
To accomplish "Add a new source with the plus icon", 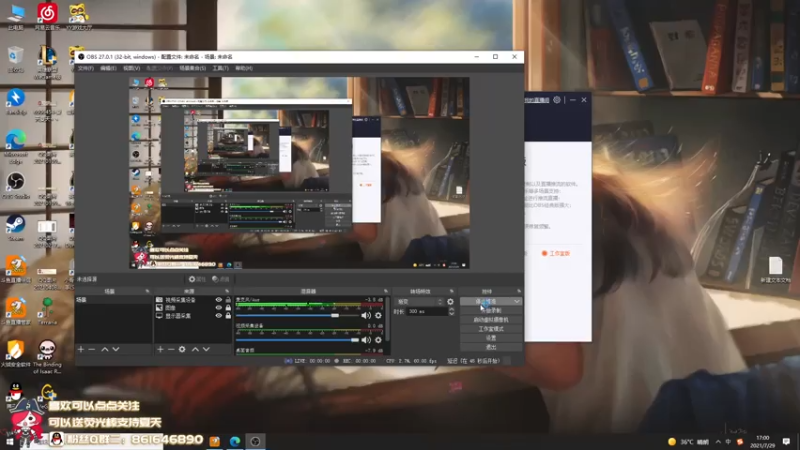I will tap(160, 349).
